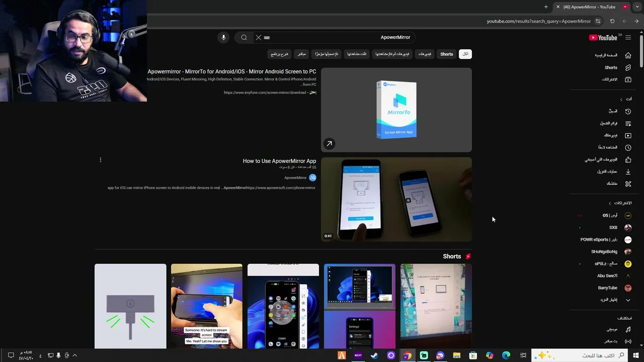The width and height of the screenshot is (644, 362).
Task: Open the MirrorTo product box thumbnail
Action: pyautogui.click(x=396, y=110)
